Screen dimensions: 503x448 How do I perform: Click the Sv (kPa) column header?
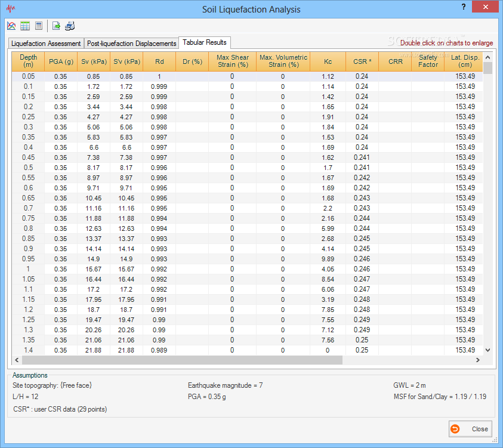coord(94,61)
